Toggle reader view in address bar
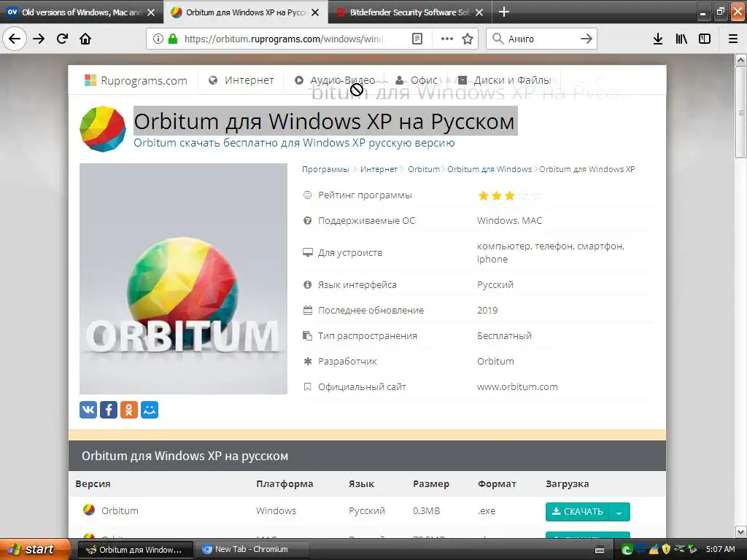Viewport: 747px width, 560px height. 417,39
